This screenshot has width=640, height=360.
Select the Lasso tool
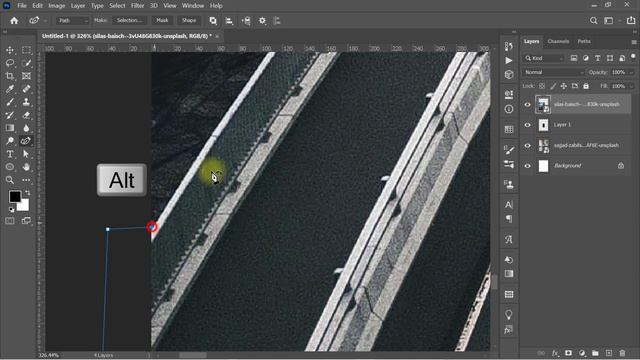tap(10, 63)
